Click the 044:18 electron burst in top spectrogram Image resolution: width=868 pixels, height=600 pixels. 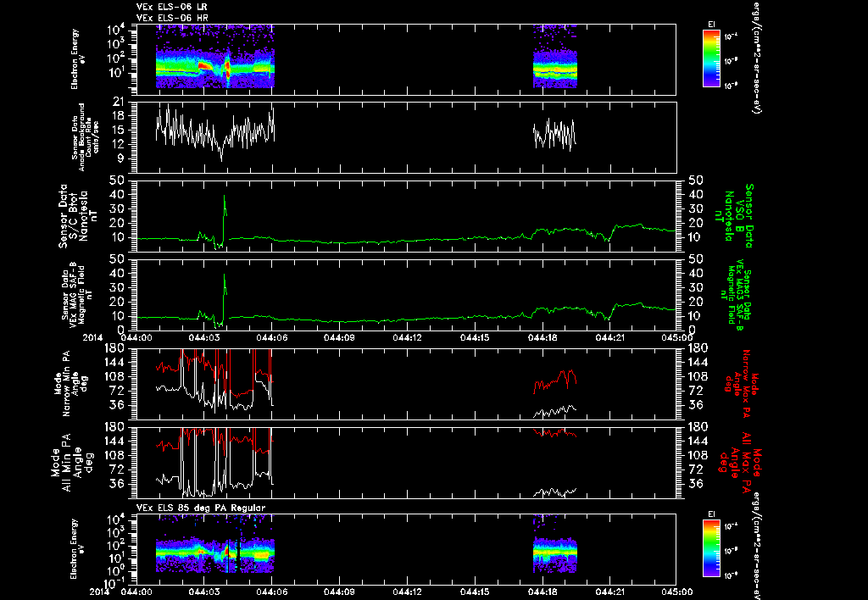click(554, 58)
